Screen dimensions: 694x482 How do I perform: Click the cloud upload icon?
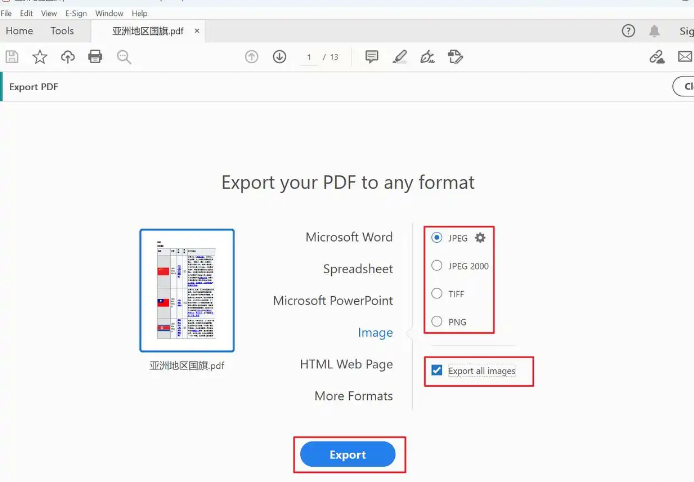tap(68, 57)
